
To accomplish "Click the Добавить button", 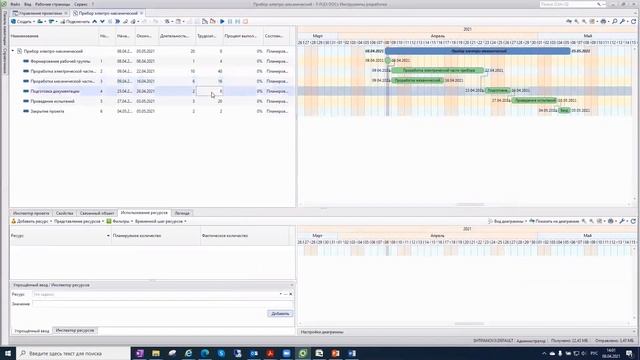I will (280, 313).
